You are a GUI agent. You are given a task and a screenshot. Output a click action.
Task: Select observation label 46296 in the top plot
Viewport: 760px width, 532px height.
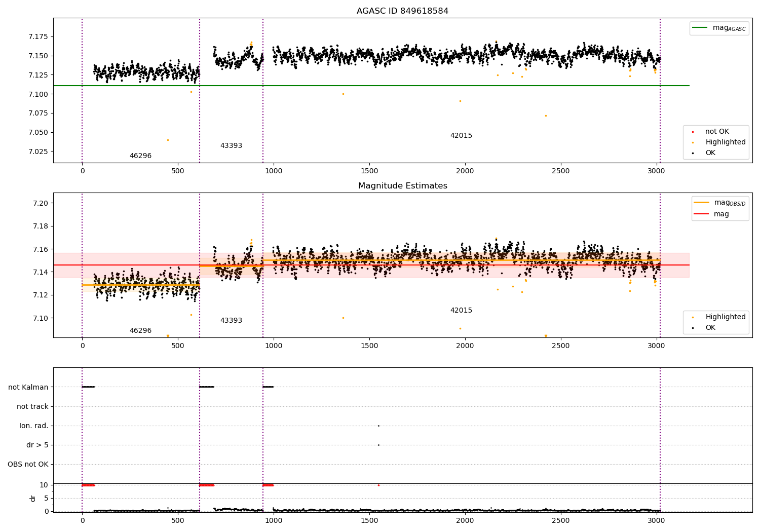(140, 156)
